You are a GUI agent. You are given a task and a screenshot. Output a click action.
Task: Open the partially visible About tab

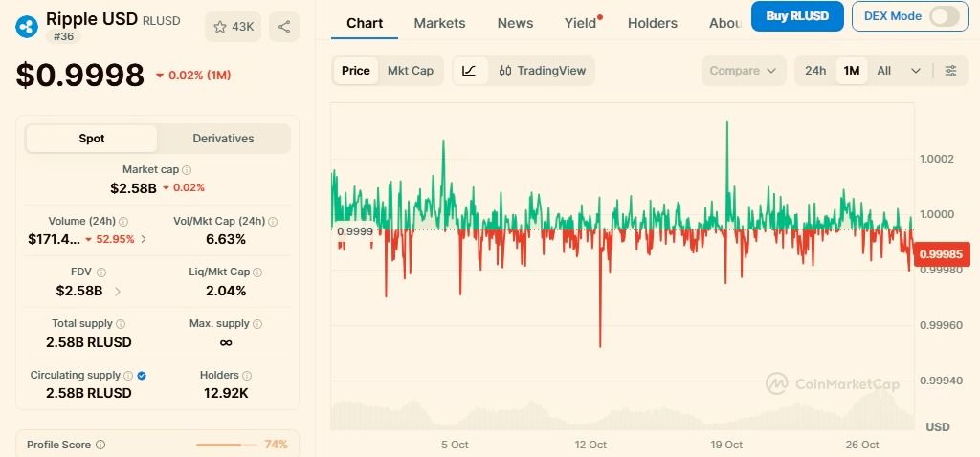click(725, 23)
